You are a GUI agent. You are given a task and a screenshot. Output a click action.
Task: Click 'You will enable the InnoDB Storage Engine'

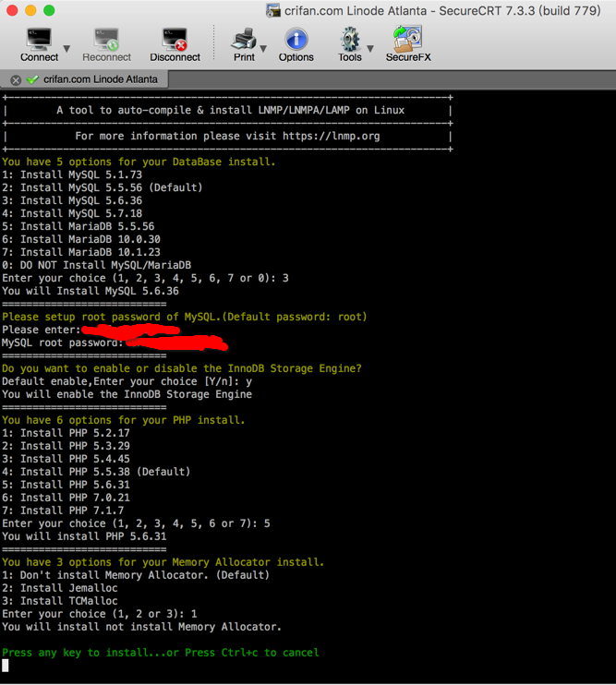pos(127,394)
